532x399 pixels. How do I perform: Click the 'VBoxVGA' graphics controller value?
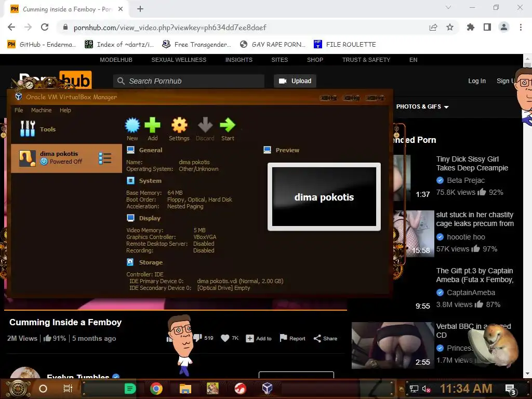[205, 237]
